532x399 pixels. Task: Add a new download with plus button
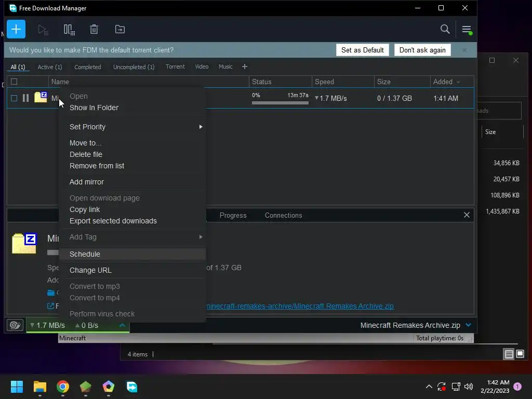(16, 29)
